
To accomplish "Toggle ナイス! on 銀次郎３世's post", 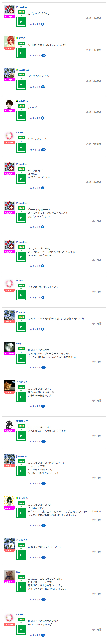I will click(x=35, y=441).
